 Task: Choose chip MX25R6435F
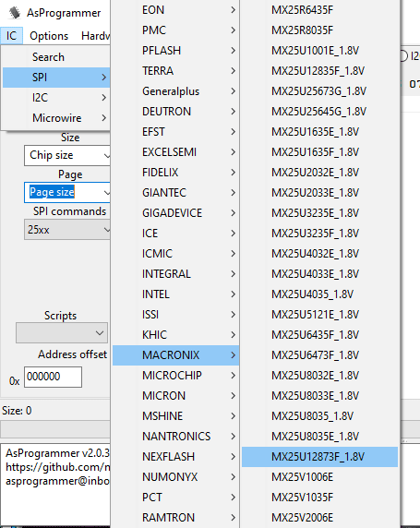pyautogui.click(x=319, y=10)
